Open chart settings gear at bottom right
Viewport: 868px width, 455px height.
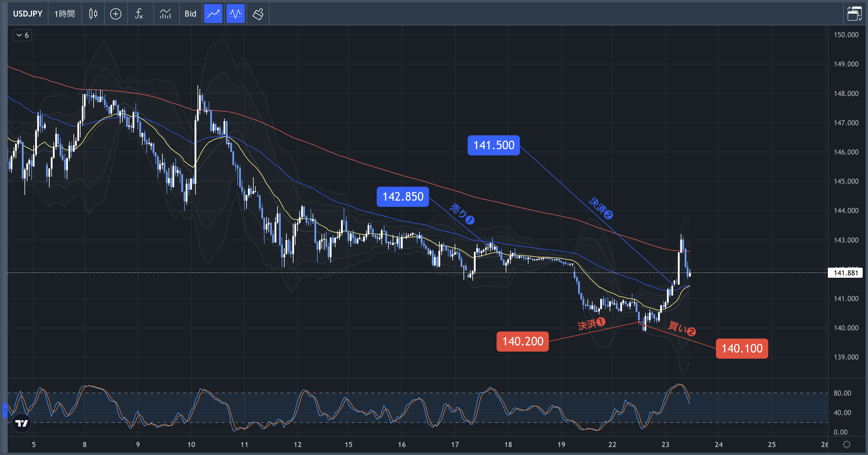click(846, 444)
